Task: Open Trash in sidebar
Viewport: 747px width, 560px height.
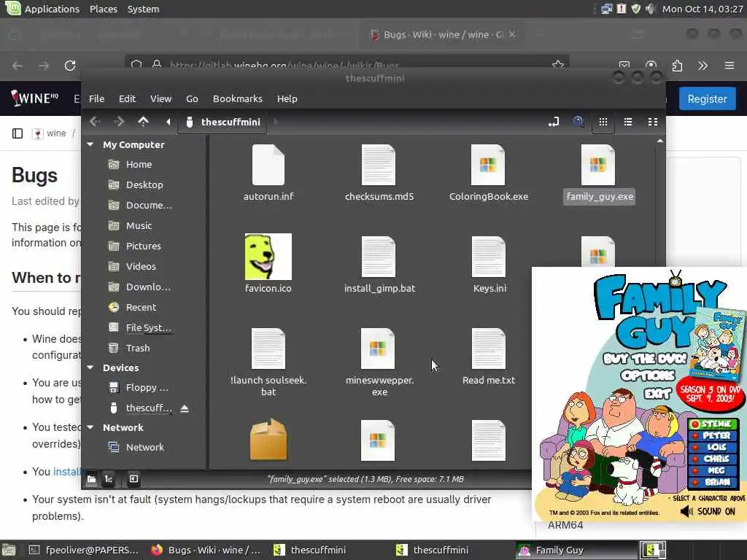Action: pyautogui.click(x=137, y=348)
